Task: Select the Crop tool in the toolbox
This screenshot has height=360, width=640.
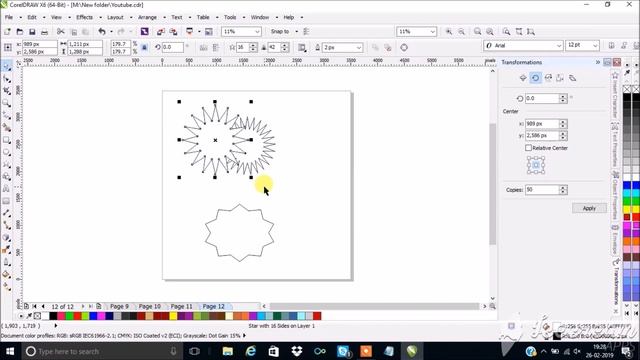Action: pyautogui.click(x=7, y=91)
